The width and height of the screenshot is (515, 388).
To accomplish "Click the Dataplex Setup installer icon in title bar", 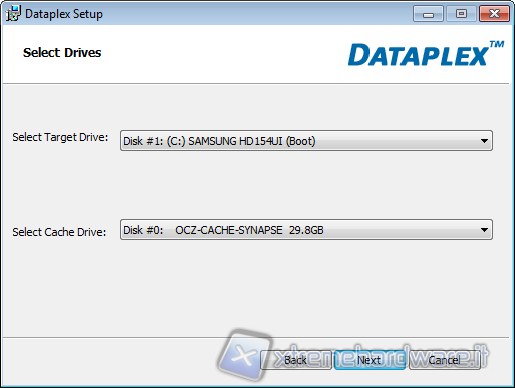I will (13, 13).
